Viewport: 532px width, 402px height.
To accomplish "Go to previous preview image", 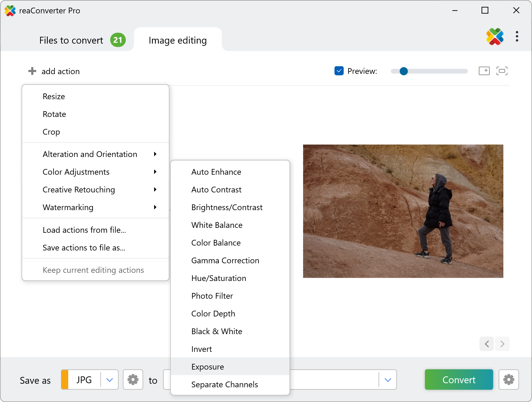I will click(487, 344).
